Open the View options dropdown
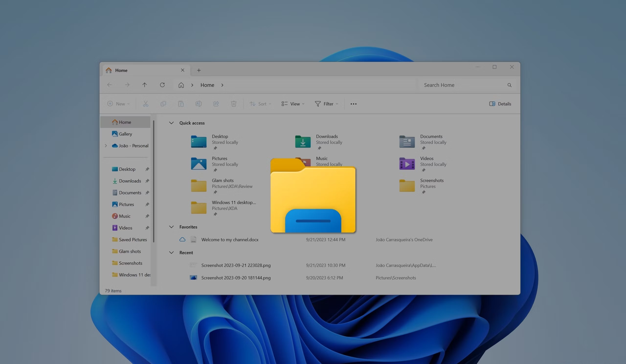626x364 pixels. tap(293, 104)
